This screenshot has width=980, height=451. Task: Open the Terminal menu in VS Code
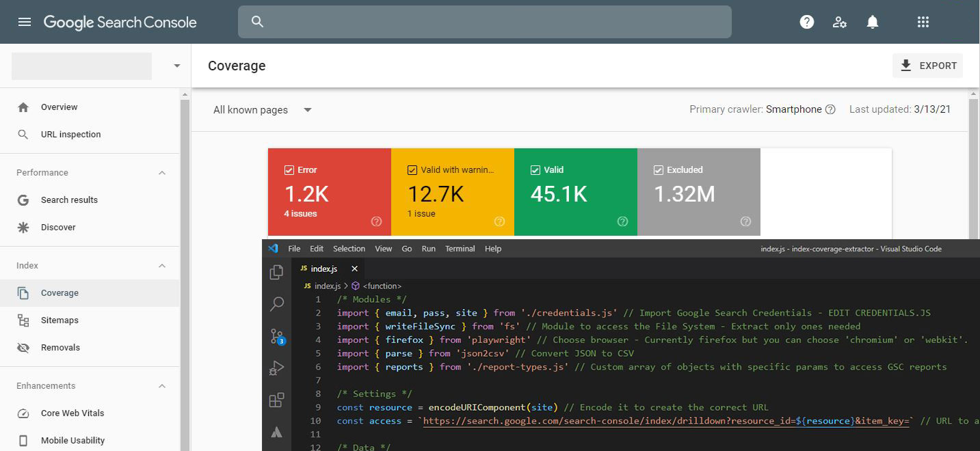(460, 248)
